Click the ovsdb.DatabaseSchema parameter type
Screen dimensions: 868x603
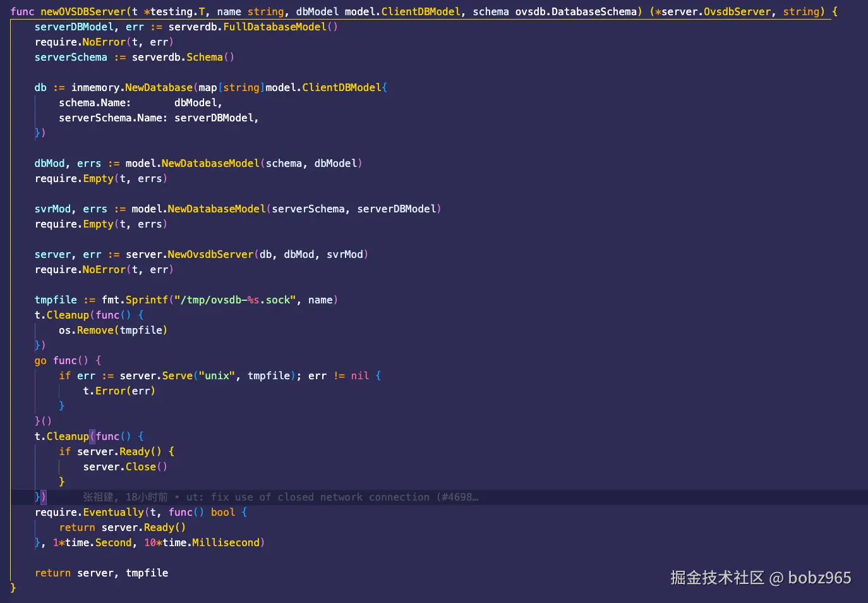[x=576, y=11]
